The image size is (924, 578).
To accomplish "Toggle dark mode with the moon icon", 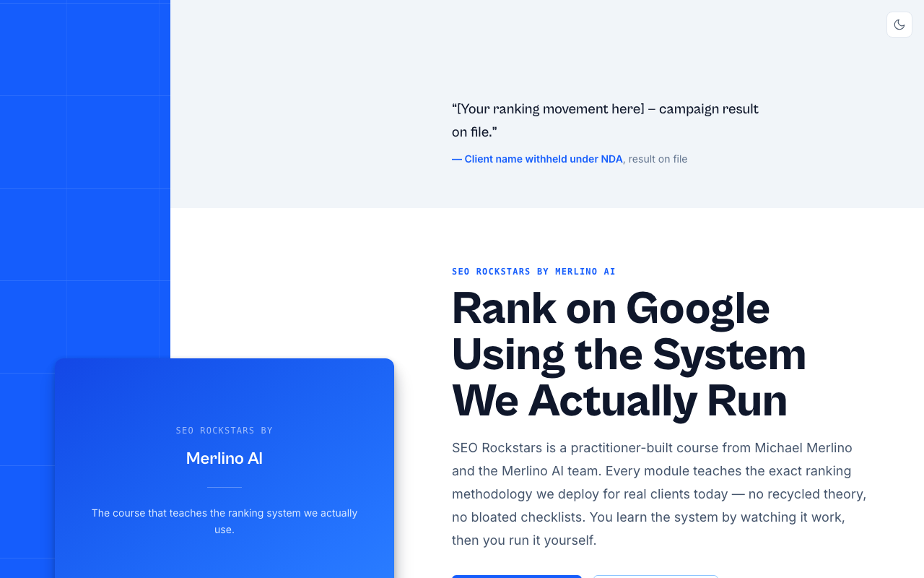I will point(899,25).
